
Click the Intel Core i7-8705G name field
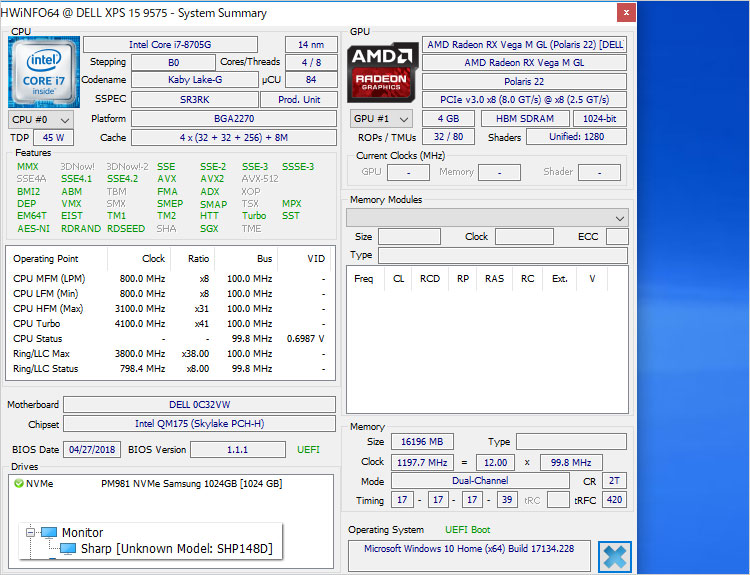(169, 45)
